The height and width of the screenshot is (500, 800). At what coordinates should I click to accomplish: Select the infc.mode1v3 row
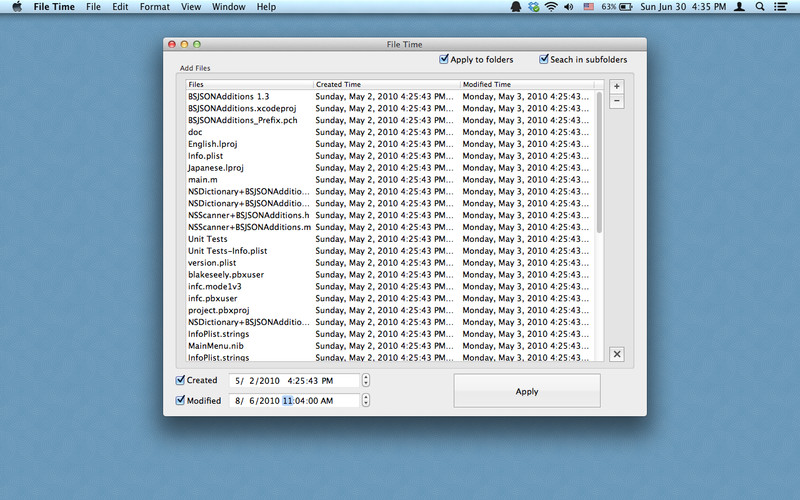point(390,286)
